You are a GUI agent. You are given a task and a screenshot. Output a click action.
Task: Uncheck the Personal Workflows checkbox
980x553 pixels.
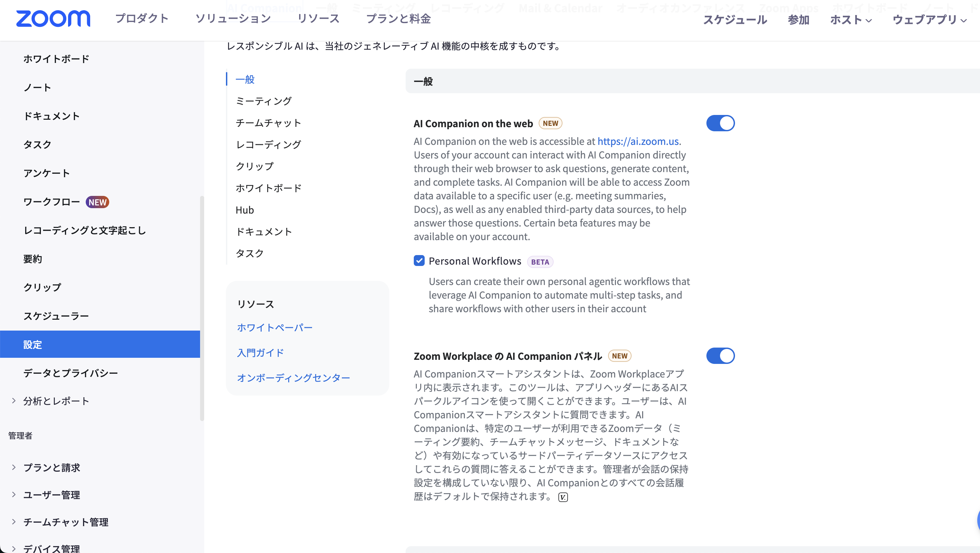(x=419, y=261)
